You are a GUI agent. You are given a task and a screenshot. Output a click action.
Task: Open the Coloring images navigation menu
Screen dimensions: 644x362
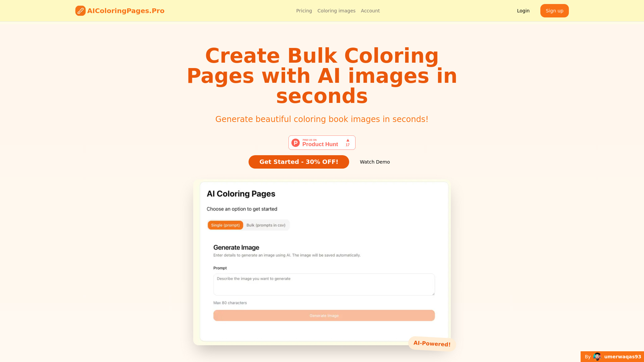[336, 11]
